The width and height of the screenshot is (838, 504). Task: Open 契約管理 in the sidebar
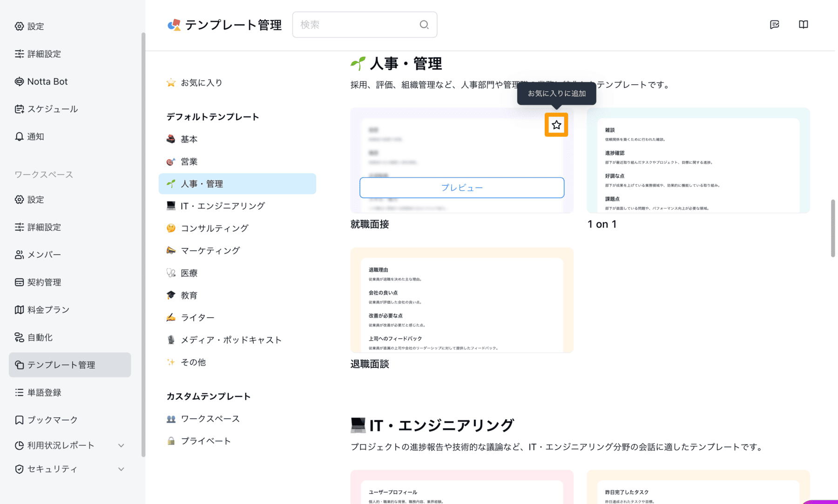(70, 282)
